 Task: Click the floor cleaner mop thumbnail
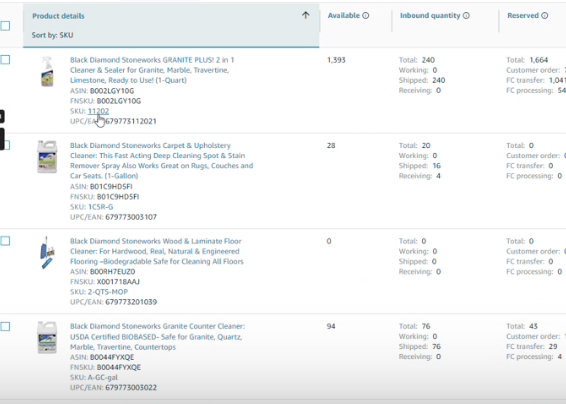tap(47, 253)
